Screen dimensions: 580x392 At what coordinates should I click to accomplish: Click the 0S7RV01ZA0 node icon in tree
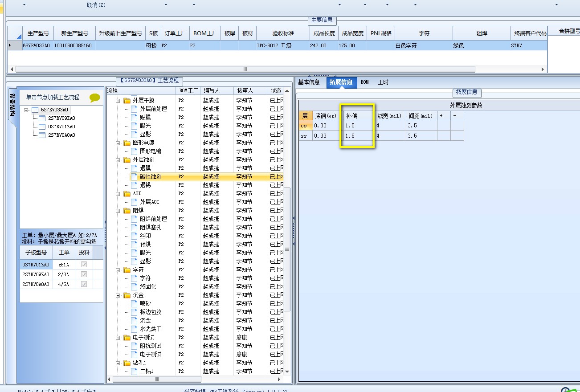tap(42, 127)
